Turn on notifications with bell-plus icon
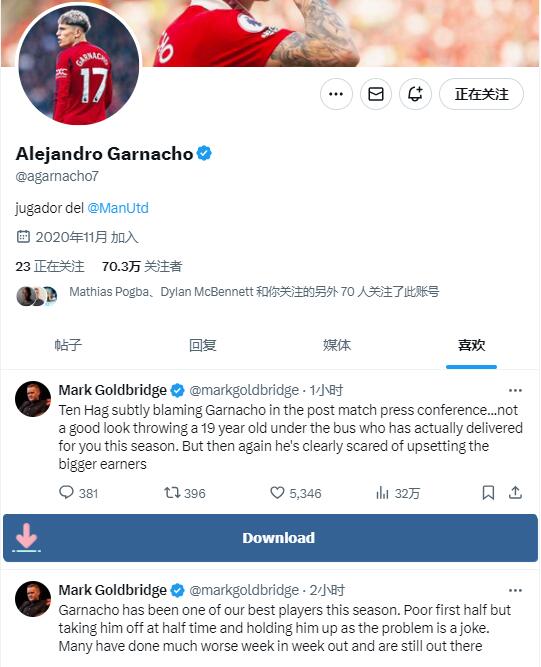 click(415, 94)
